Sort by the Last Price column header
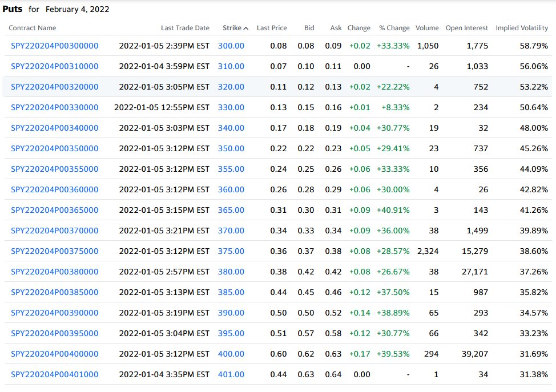This screenshot has height=392, width=556. tap(272, 28)
